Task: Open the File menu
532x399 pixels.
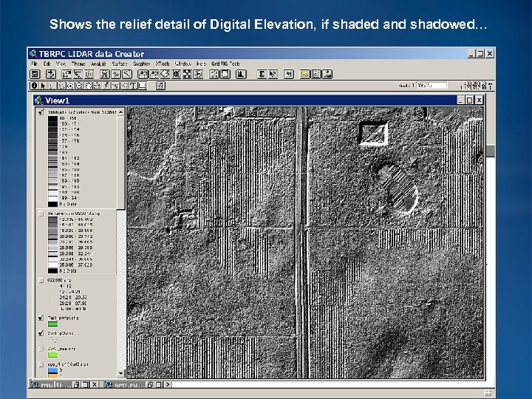Action: tap(34, 64)
